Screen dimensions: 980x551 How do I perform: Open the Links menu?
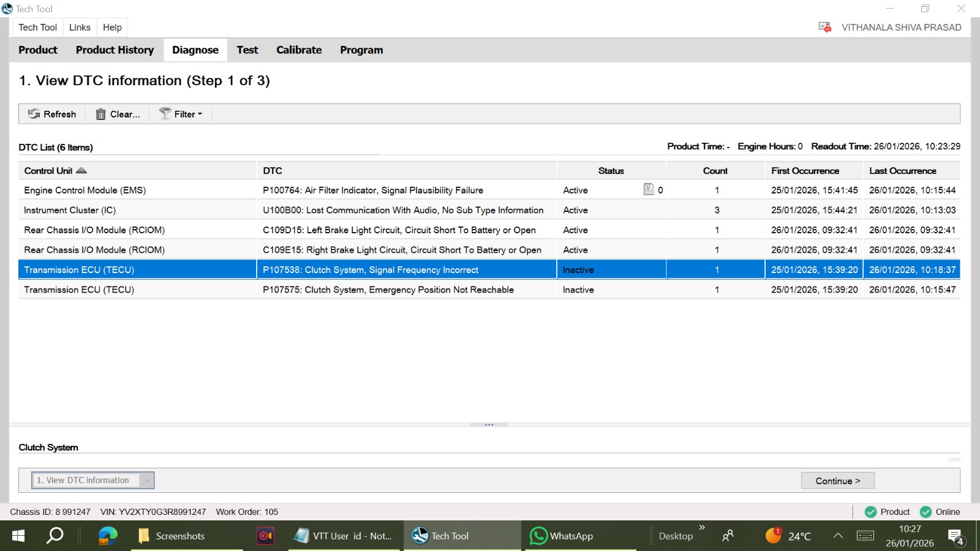(80, 28)
